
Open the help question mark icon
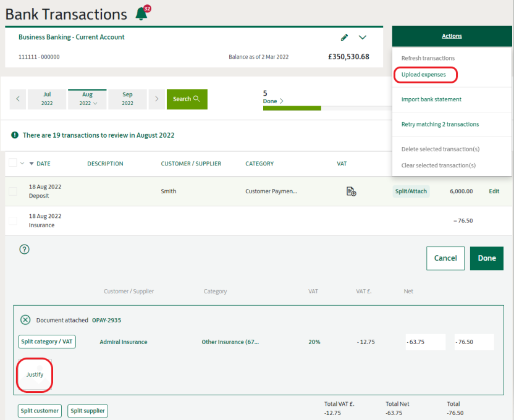[24, 250]
